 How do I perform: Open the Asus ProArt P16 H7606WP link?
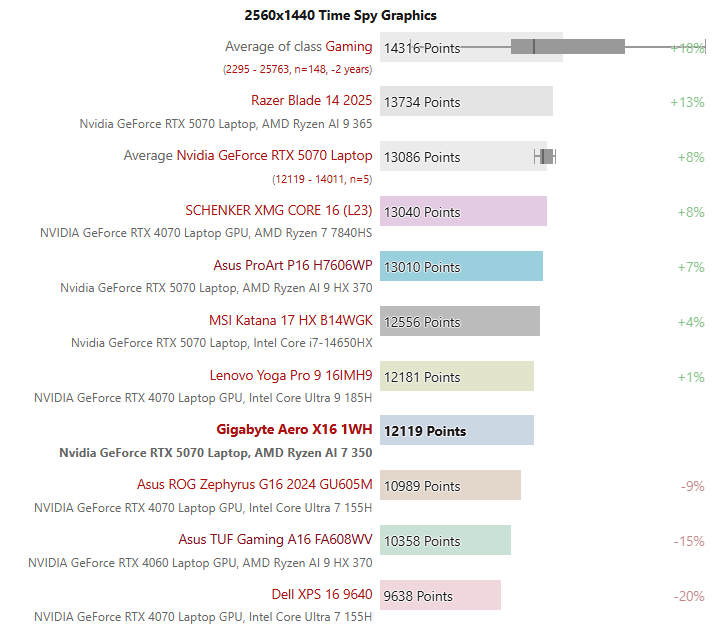point(293,265)
